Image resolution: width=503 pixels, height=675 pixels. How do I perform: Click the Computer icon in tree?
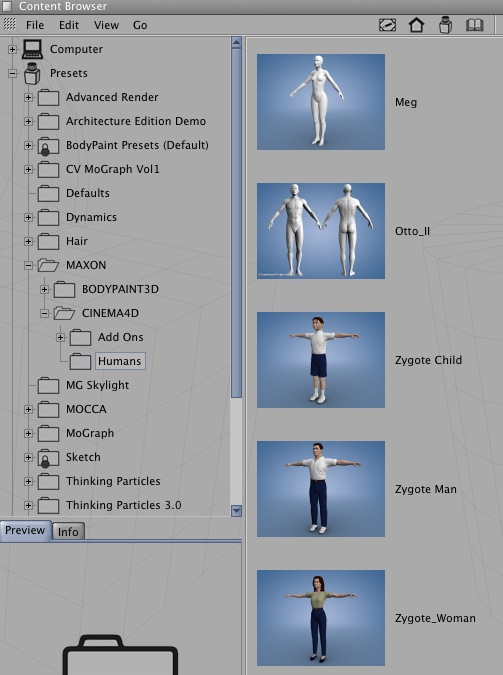coord(33,49)
